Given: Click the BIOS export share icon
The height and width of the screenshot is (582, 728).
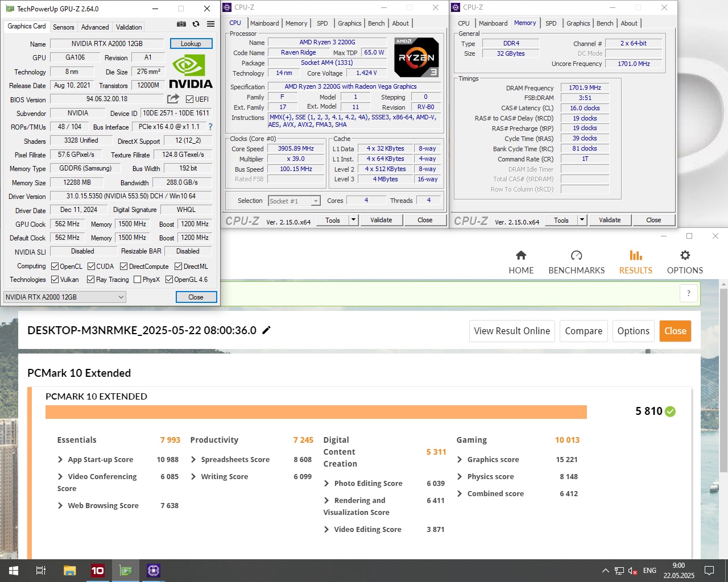Looking at the screenshot, I should pos(173,99).
